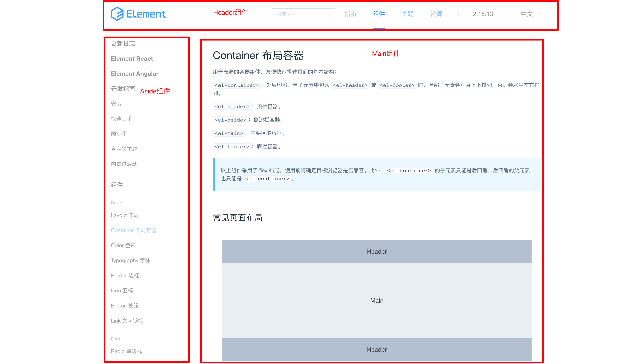Switch to the 组件 navigation tab
Image resolution: width=644 pixels, height=364 pixels.
tap(379, 14)
